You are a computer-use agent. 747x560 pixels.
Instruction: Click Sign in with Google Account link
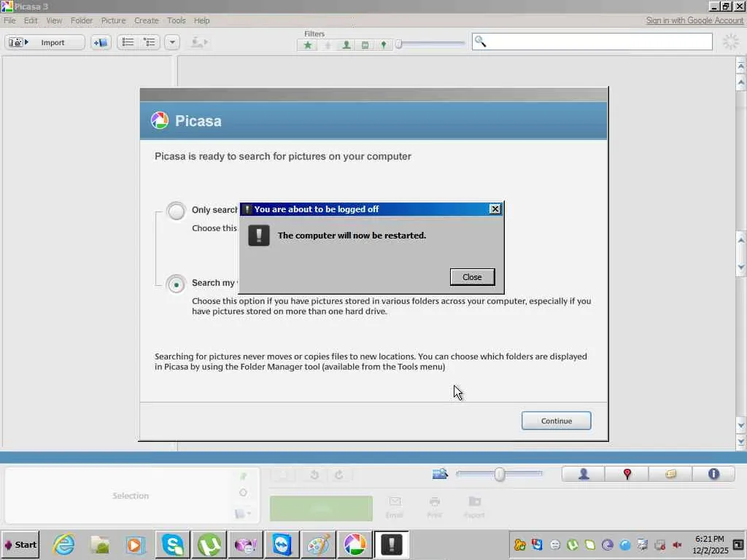694,20
